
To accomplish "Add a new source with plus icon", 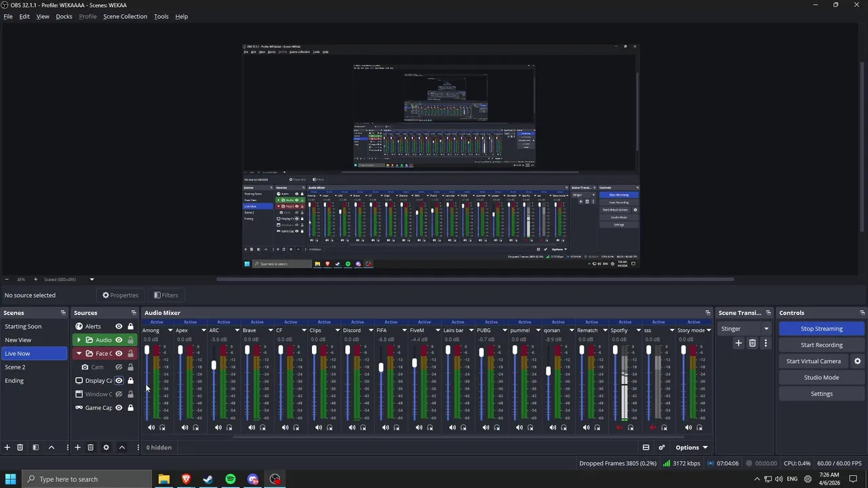I will click(x=77, y=447).
